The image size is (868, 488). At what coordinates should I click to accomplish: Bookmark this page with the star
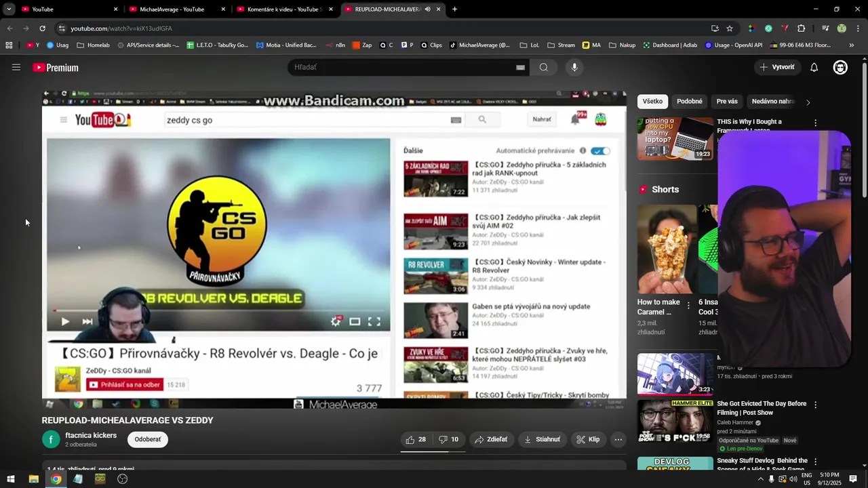(730, 28)
